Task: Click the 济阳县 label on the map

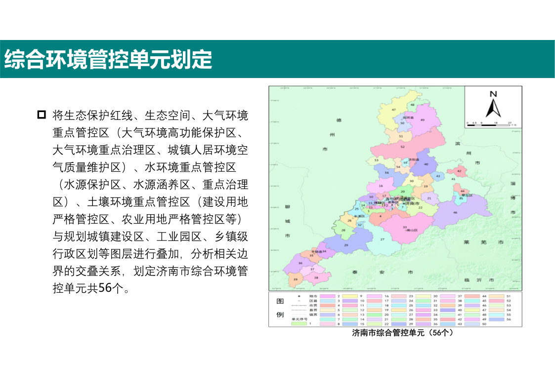Action: coord(414,160)
